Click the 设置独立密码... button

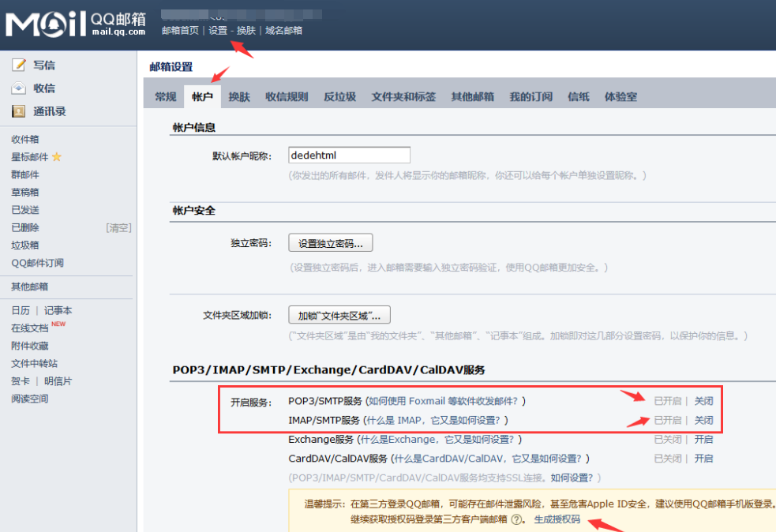(331, 243)
